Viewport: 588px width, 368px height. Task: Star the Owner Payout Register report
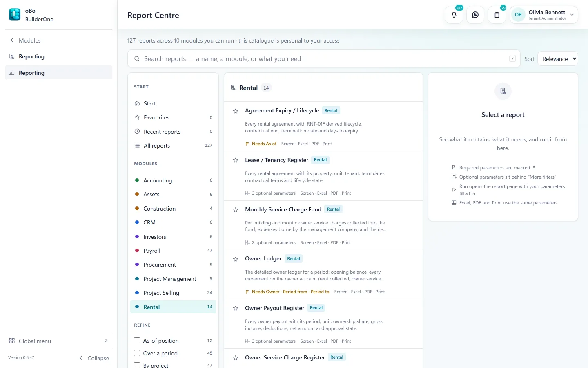[x=236, y=308]
